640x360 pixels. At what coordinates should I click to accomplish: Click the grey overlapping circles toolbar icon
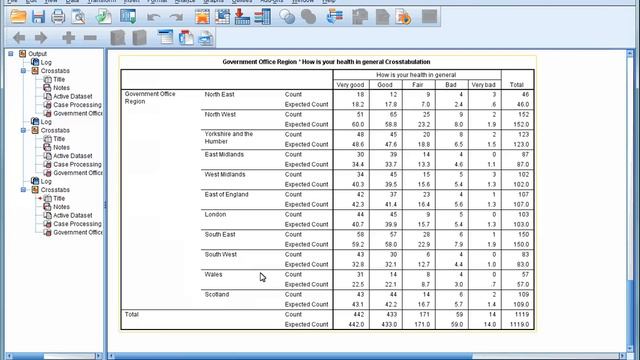pyautogui.click(x=309, y=17)
